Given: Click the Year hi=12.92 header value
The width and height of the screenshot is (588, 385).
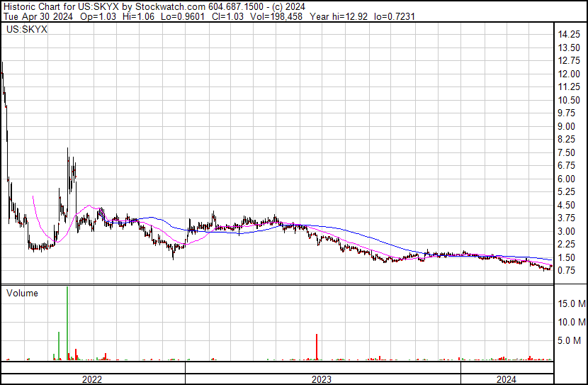Looking at the screenshot, I should tap(335, 15).
